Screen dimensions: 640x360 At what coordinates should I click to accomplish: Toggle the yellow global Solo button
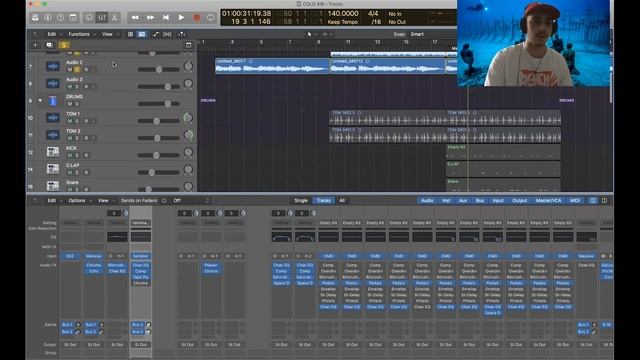[64, 45]
